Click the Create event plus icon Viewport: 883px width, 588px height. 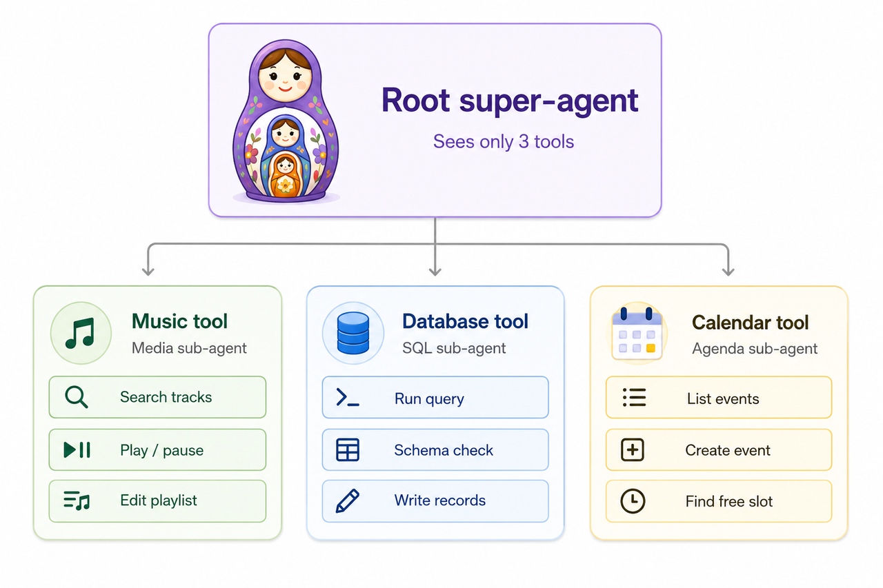tap(633, 450)
